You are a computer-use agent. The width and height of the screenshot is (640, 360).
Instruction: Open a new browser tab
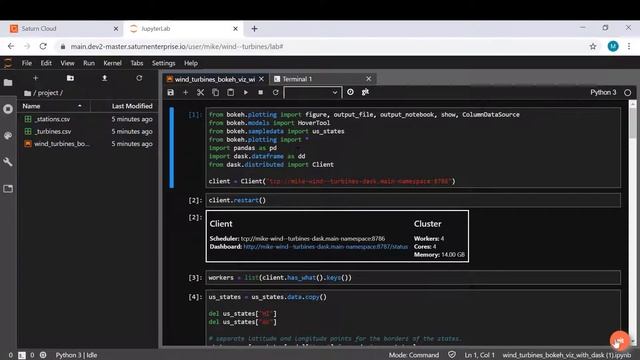coord(254,29)
